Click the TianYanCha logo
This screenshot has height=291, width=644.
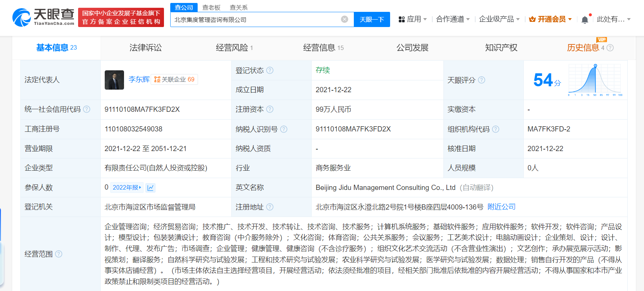click(43, 17)
